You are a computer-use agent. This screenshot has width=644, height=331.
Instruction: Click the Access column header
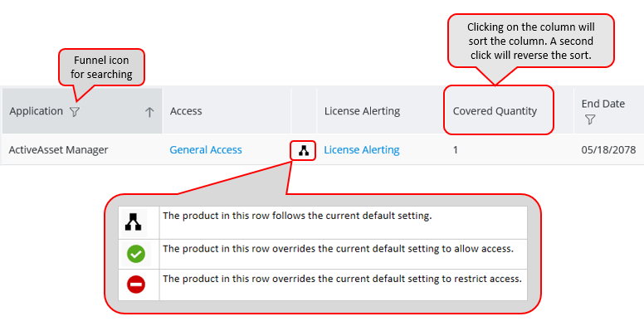pyautogui.click(x=186, y=111)
